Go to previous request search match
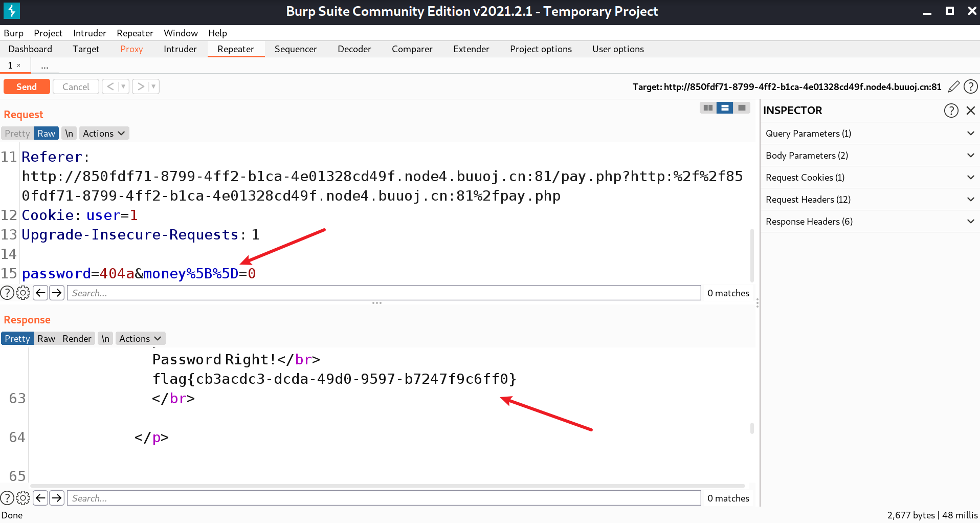 coord(40,293)
